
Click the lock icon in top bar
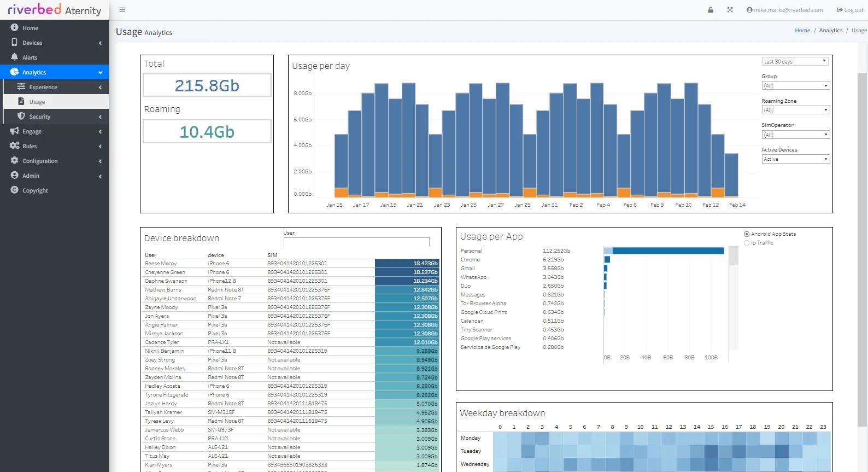point(711,10)
